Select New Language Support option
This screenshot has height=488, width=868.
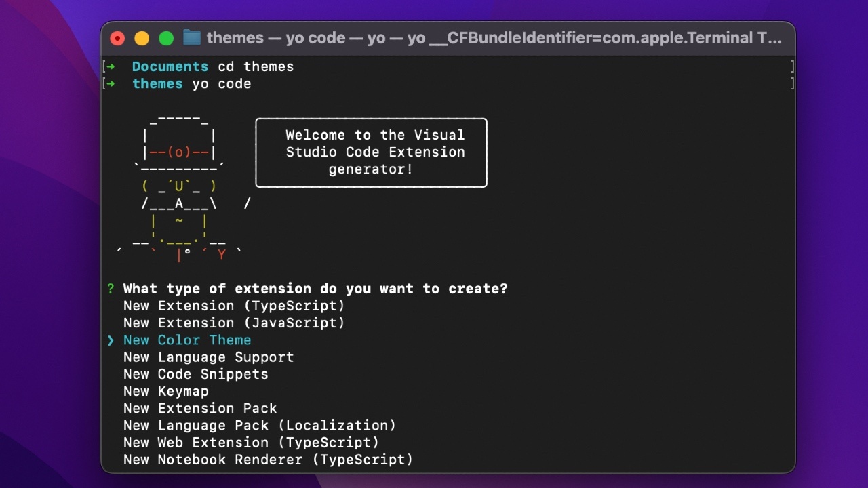point(208,357)
